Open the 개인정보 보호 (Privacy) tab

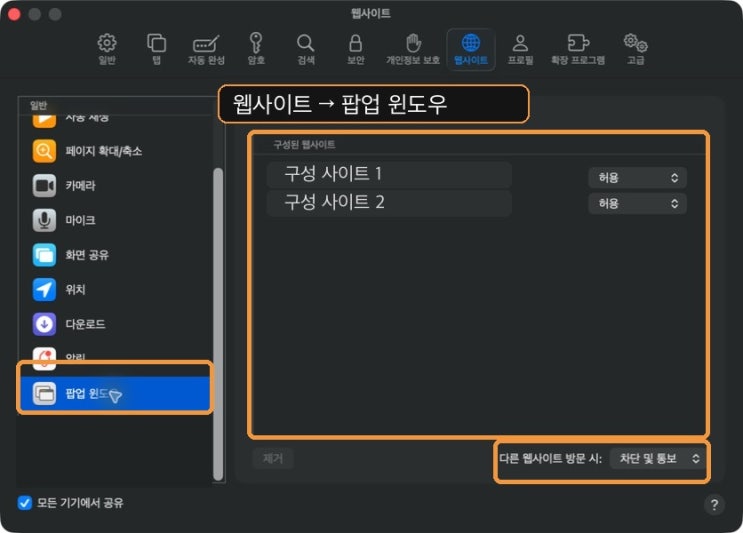[x=413, y=49]
